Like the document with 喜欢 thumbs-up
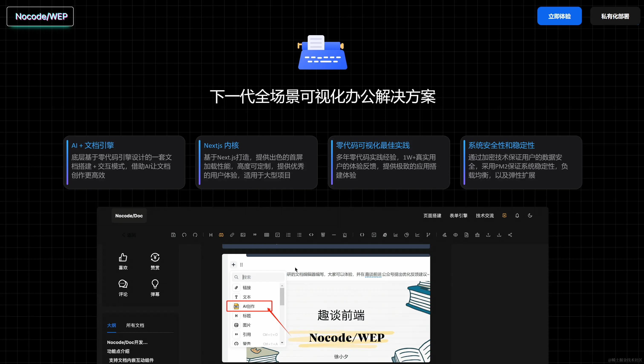Screen dimensions: 644x364 (x=123, y=261)
